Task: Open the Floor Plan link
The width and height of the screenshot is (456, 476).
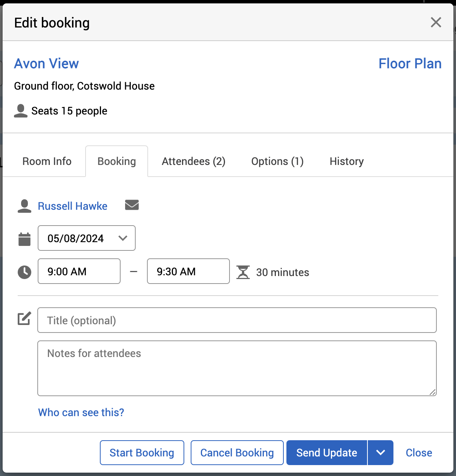Action: [410, 64]
